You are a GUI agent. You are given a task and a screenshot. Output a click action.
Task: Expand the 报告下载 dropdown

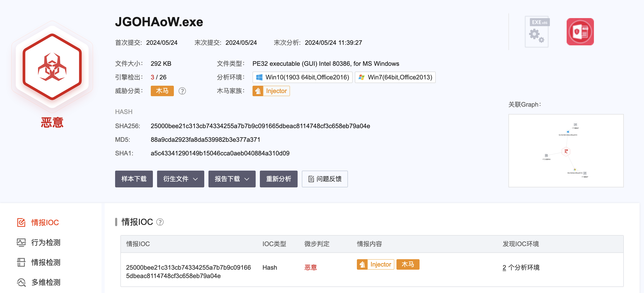(232, 179)
